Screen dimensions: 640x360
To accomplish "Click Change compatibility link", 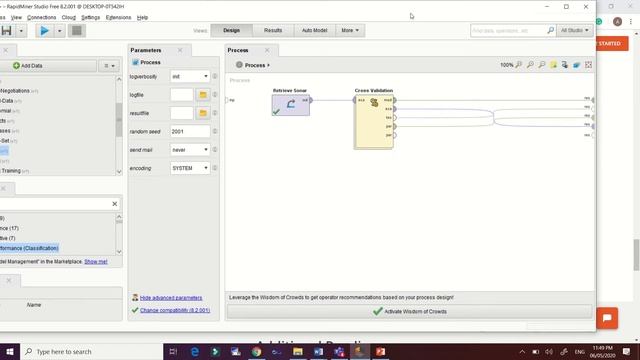I will tap(175, 310).
